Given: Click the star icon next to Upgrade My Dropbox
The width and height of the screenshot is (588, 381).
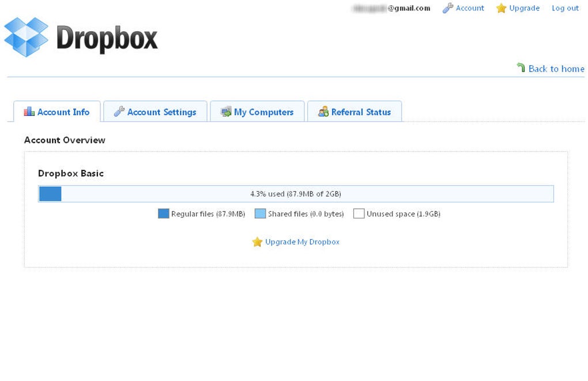Looking at the screenshot, I should coord(257,242).
